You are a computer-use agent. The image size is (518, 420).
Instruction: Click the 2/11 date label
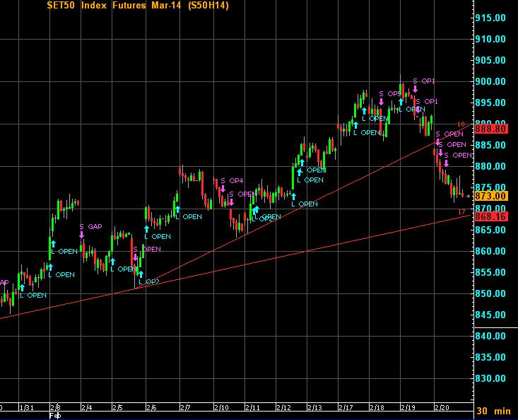[253, 407]
